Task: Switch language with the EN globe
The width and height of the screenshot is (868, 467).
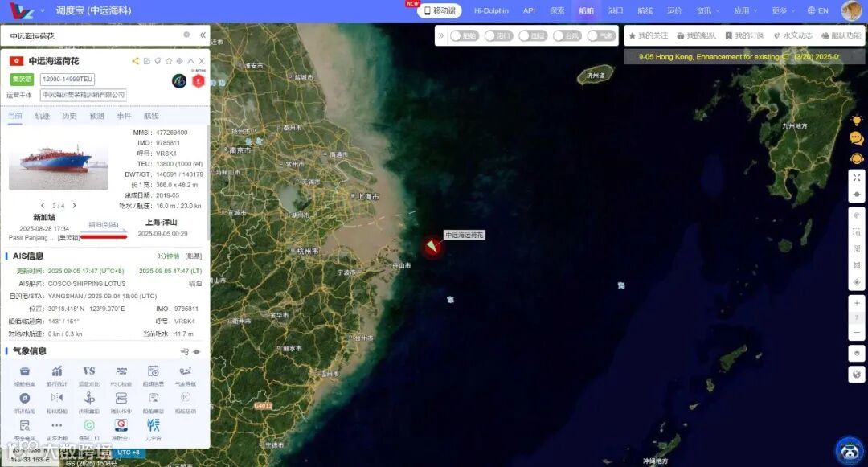Action: pyautogui.click(x=817, y=10)
